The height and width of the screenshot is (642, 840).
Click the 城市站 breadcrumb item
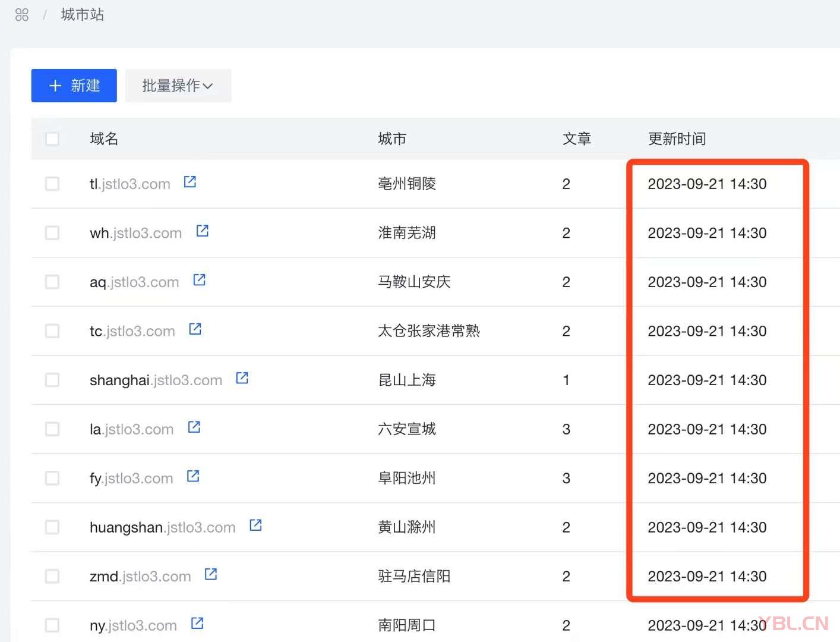(83, 15)
